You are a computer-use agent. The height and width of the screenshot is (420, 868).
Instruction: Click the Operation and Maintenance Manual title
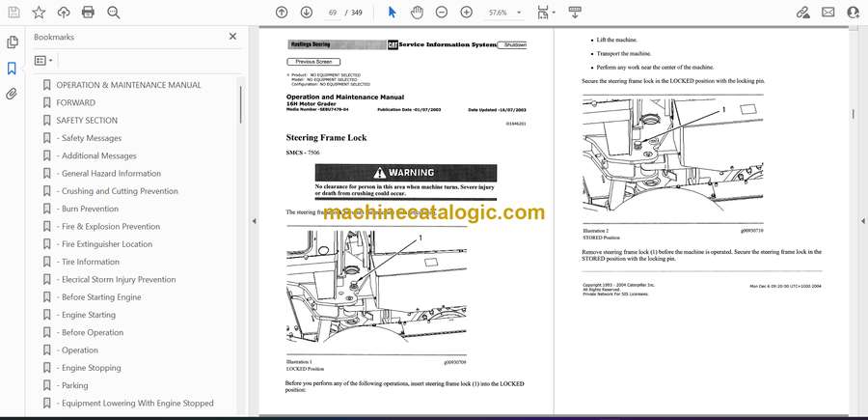[x=345, y=97]
